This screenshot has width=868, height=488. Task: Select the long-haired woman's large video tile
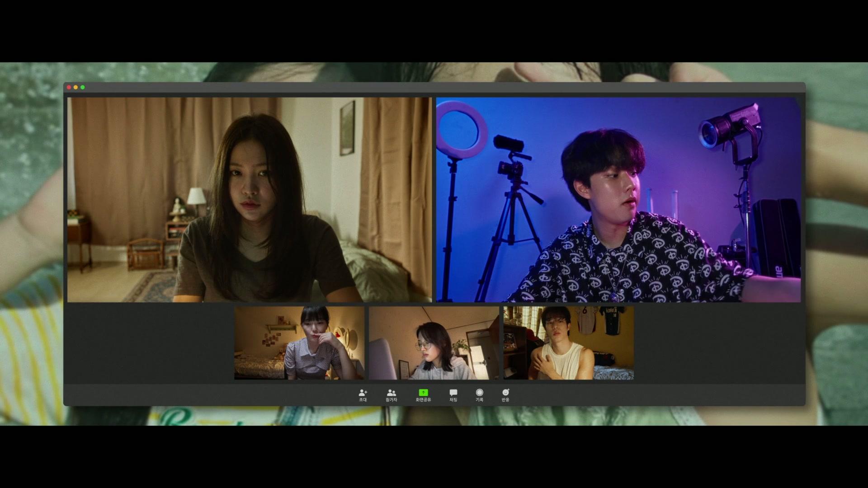[249, 199]
